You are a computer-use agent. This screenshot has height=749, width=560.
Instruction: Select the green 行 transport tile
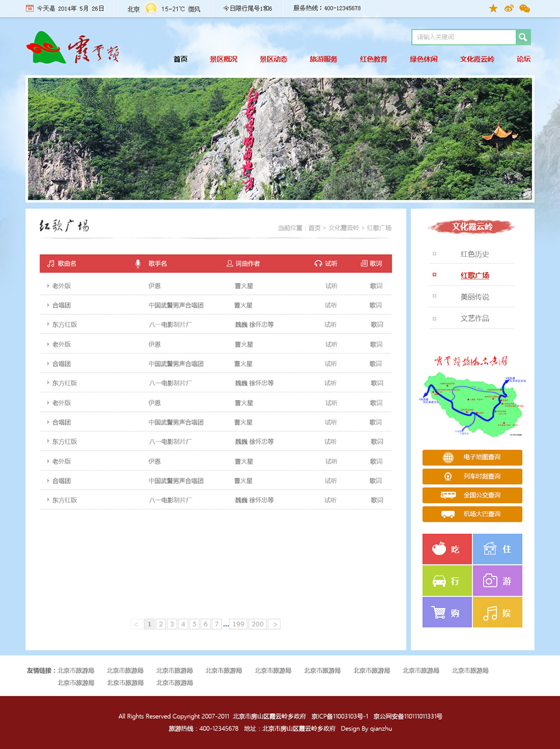point(447,581)
